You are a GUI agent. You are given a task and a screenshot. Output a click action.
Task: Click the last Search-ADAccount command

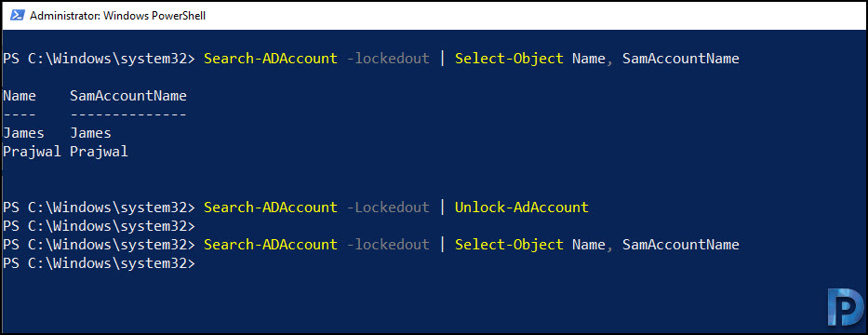coord(270,245)
